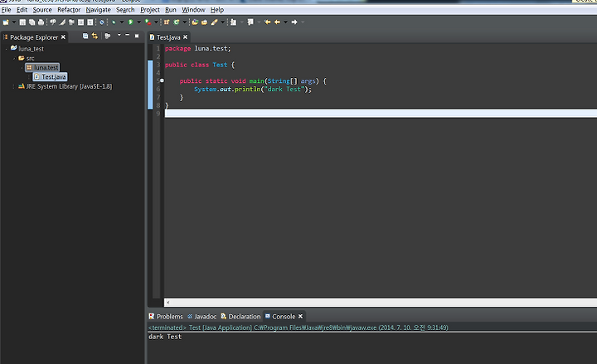Click the Open Type icon

pos(195,22)
